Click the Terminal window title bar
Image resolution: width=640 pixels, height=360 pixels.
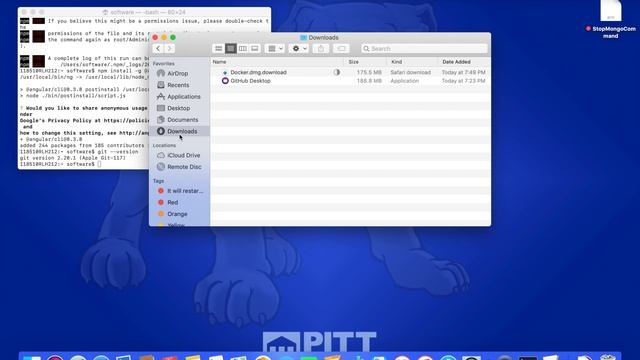[144, 12]
